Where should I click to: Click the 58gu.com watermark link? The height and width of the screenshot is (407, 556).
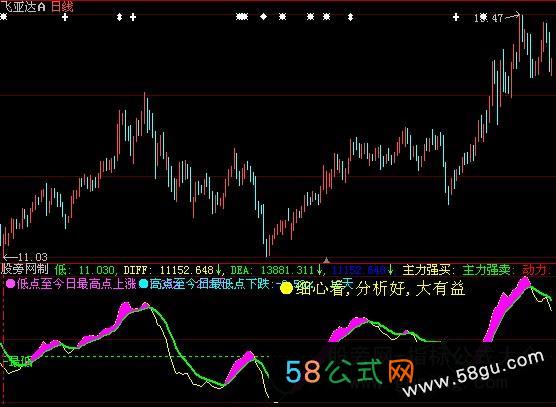tap(473, 375)
